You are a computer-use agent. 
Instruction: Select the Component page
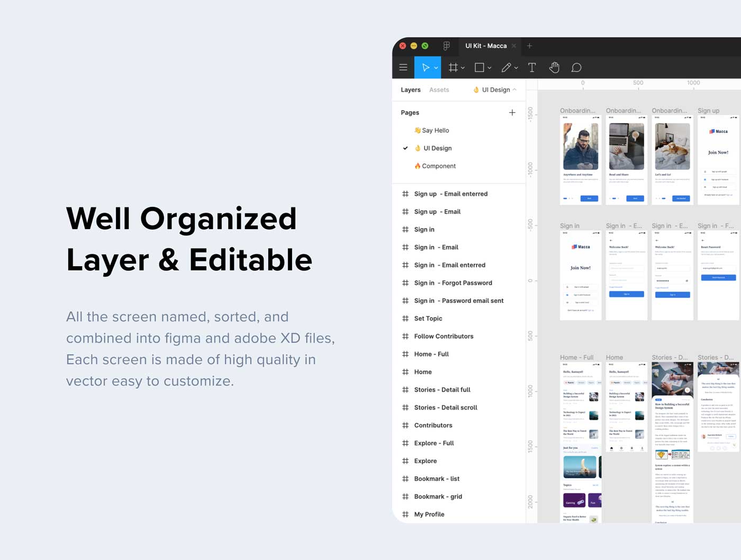click(x=435, y=166)
